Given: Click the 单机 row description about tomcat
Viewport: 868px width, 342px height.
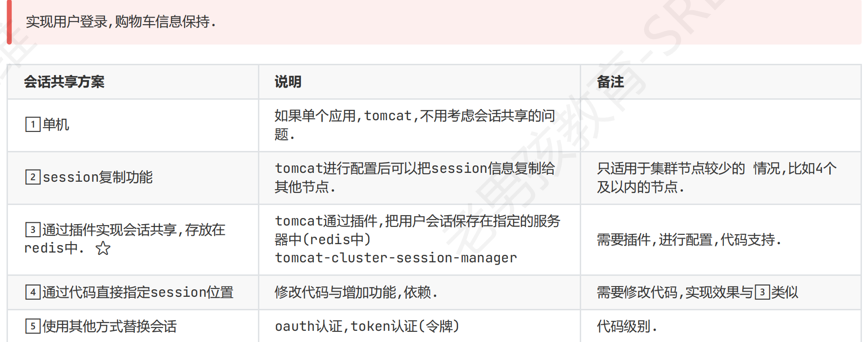Looking at the screenshot, I should (x=415, y=125).
